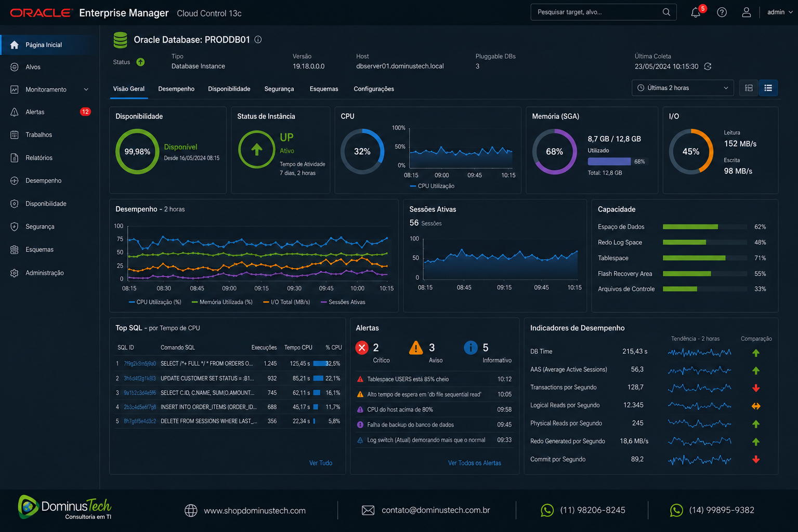Click the Segurança shield icon
This screenshot has height=532, width=798.
15,227
